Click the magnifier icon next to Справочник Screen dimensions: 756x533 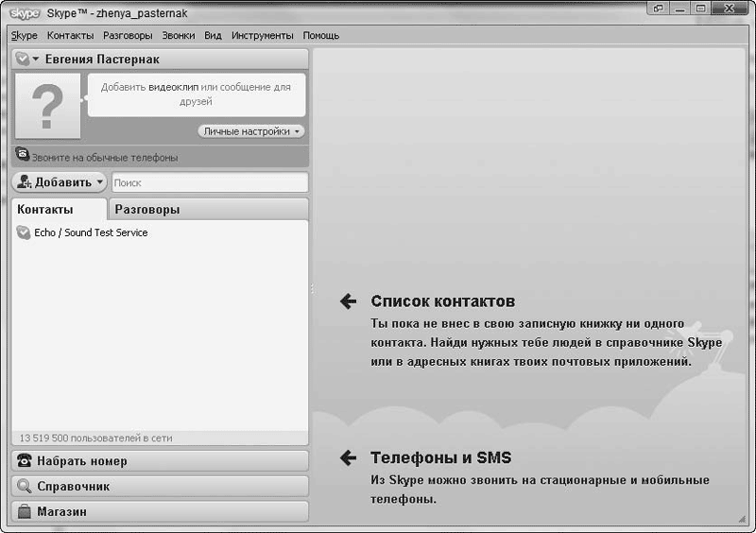coord(25,487)
